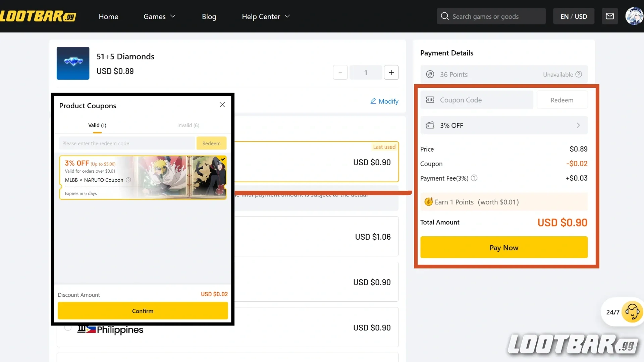Screen dimensions: 644x362
Task: Confirm the selected product coupon
Action: tap(143, 311)
